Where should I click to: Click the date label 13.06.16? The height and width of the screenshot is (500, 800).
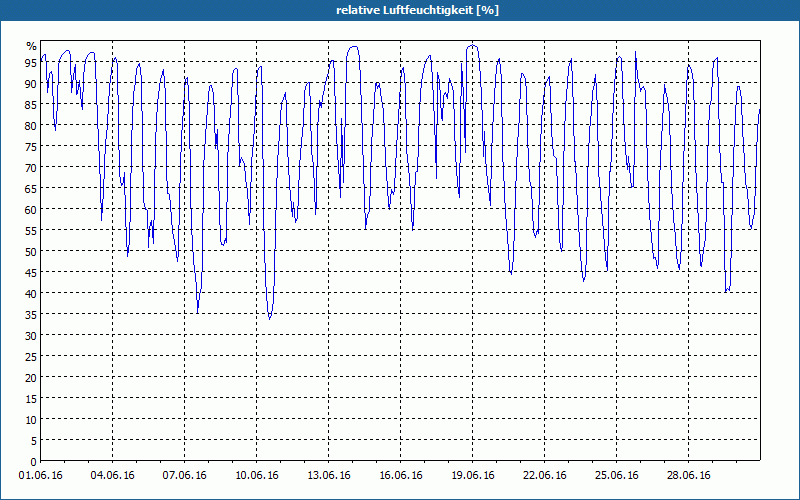329,475
